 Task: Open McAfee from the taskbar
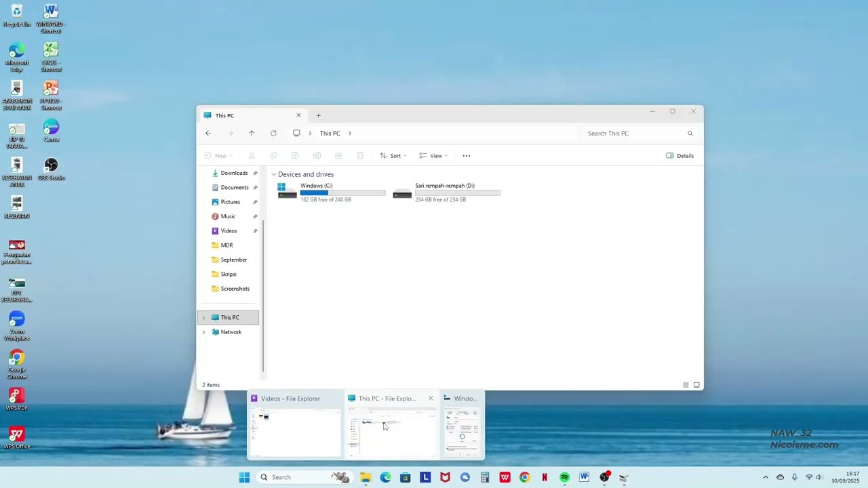coord(445,477)
